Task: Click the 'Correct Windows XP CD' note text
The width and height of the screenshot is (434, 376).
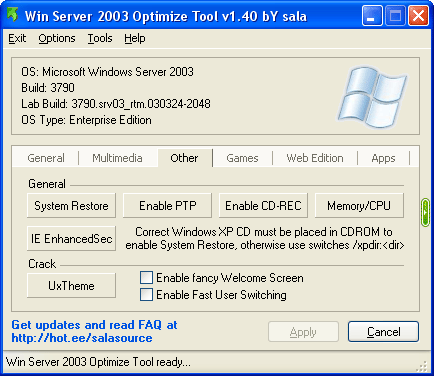Action: point(265,238)
